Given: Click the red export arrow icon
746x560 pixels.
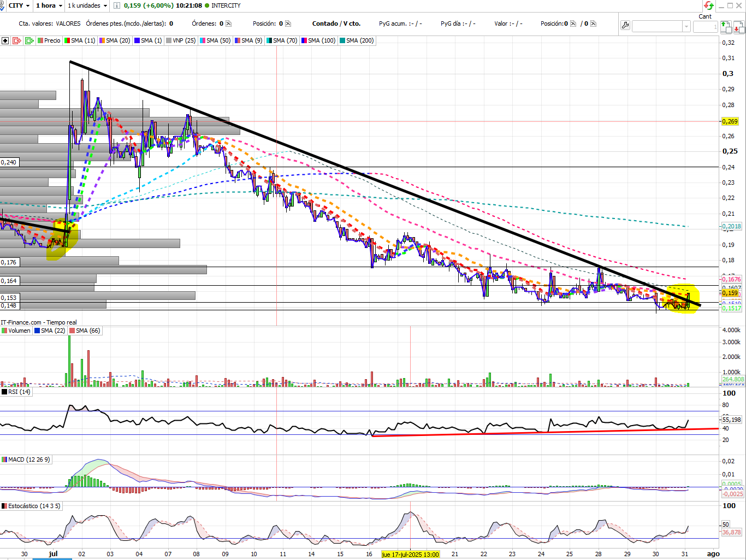Looking at the screenshot, I should (x=16, y=40).
